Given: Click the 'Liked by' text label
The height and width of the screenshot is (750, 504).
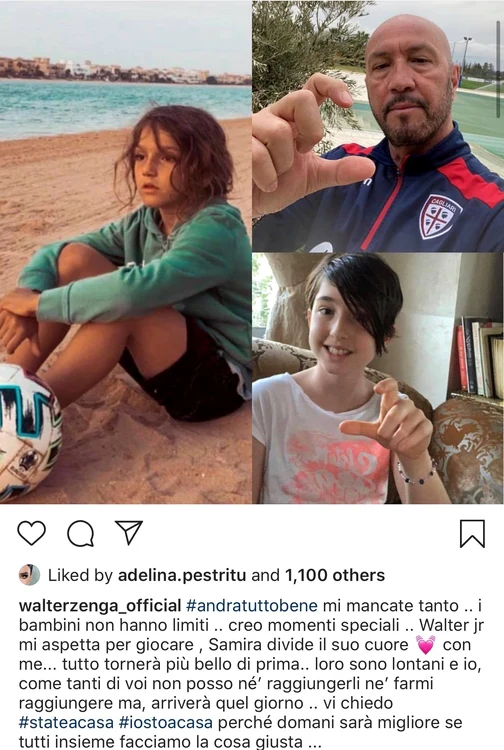Looking at the screenshot, I should point(80,575).
